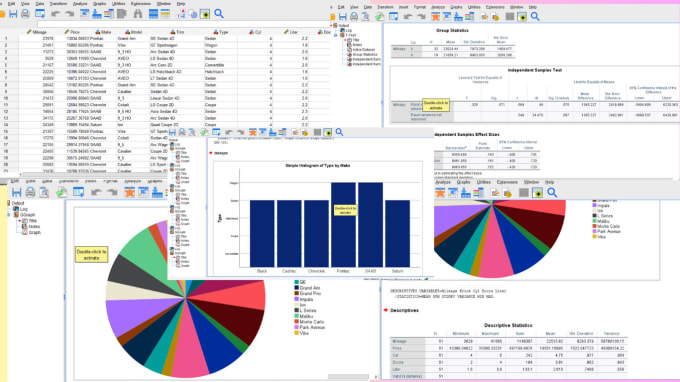
Task: Click the Group Statistics table
Action: 453,46
